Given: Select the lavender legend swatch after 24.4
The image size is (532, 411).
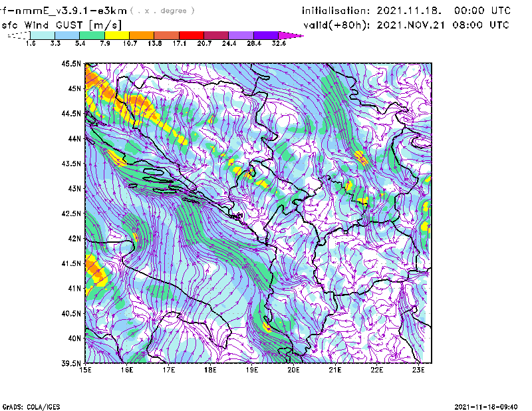Looking at the screenshot, I should click(x=241, y=35).
